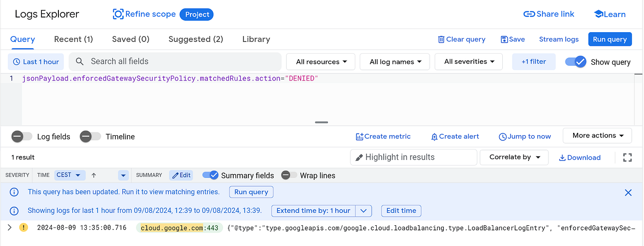
Task: Click the Save floppy disk icon
Action: [x=504, y=40]
